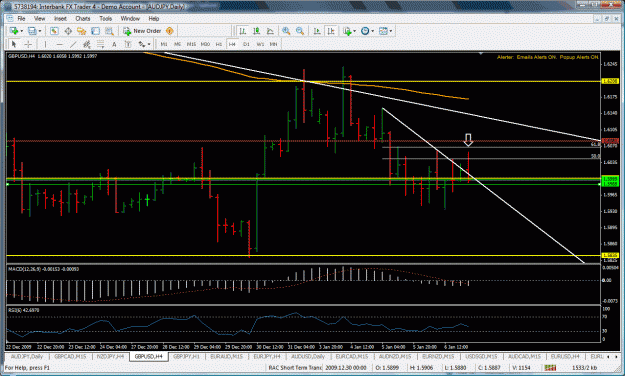Expand the arrows objects dropdown
Image resolution: width=625 pixels, height=376 pixels.
pos(149,44)
